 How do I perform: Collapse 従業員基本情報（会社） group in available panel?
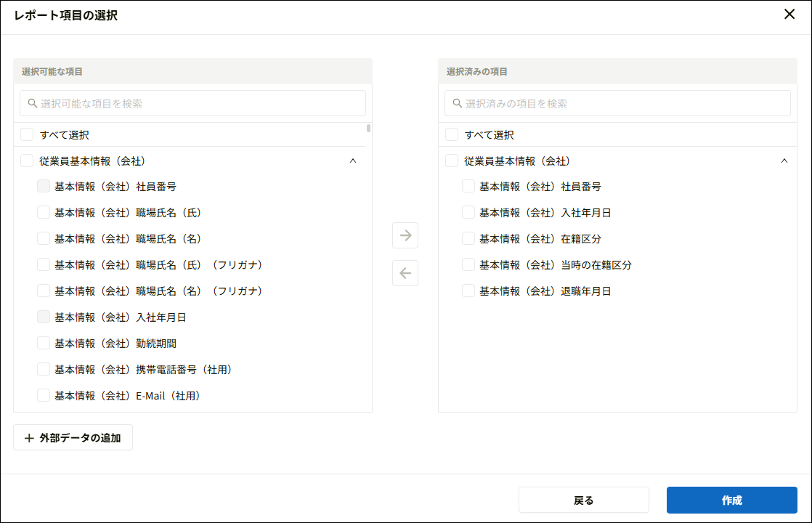click(x=353, y=161)
